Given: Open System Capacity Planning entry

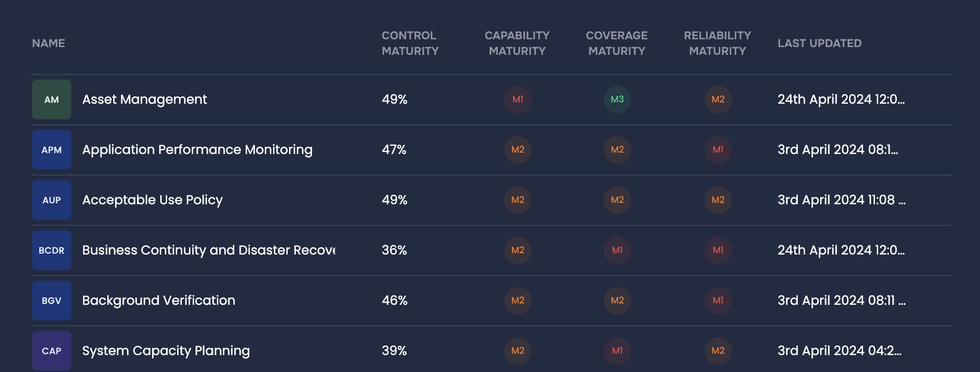Looking at the screenshot, I should (166, 351).
